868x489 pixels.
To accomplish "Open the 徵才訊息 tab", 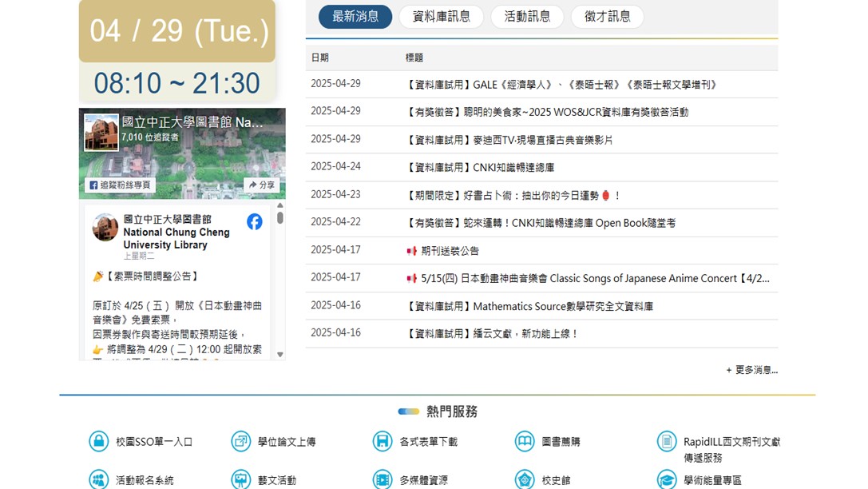I will click(607, 16).
